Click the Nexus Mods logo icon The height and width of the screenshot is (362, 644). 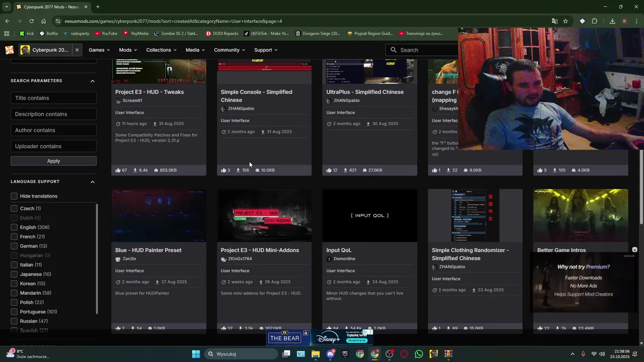[x=9, y=50]
